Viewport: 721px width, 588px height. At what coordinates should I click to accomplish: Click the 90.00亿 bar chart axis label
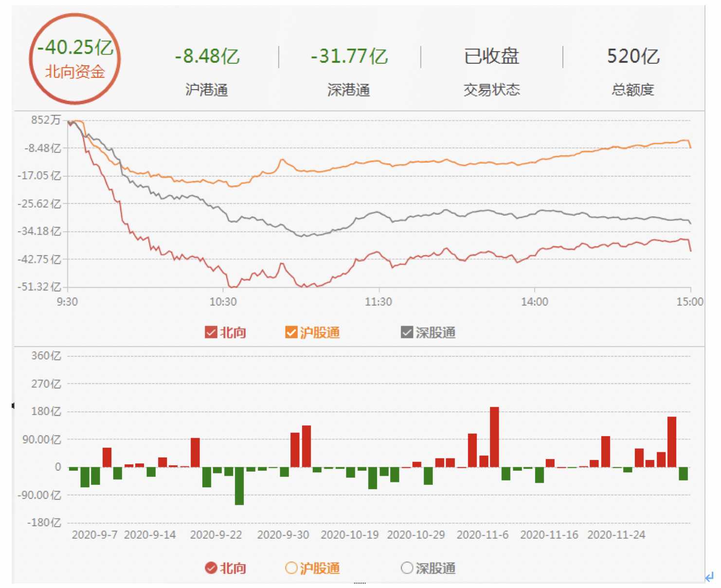pos(43,440)
